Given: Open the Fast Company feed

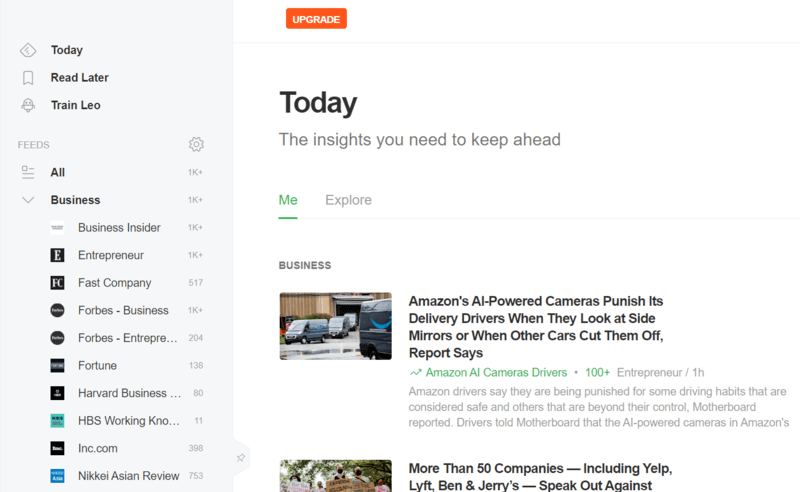Looking at the screenshot, I should [115, 283].
